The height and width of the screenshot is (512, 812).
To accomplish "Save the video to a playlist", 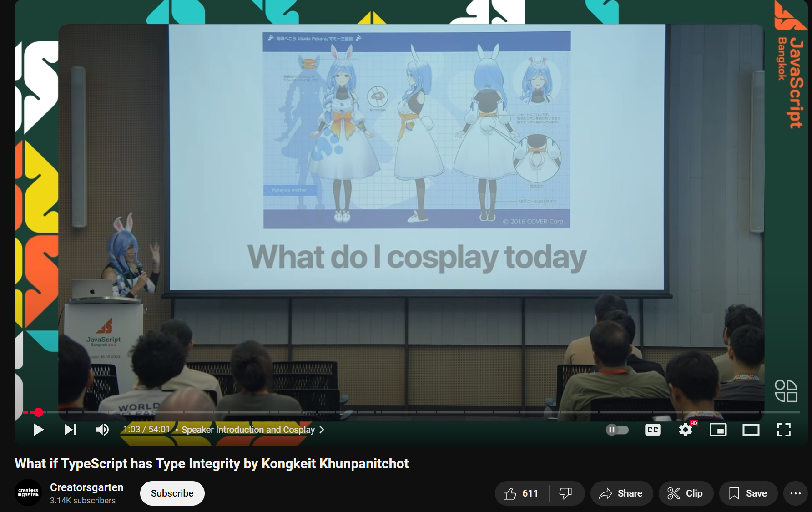I will click(748, 493).
